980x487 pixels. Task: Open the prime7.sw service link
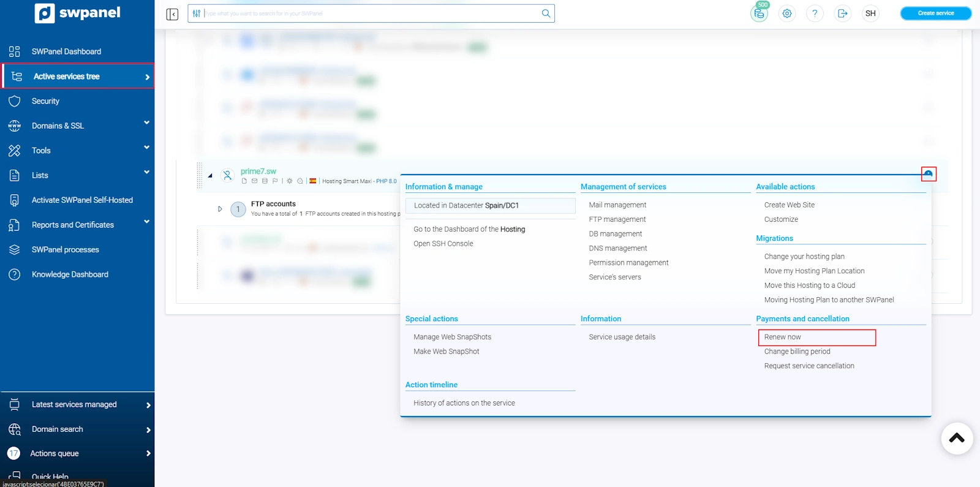[x=258, y=172]
